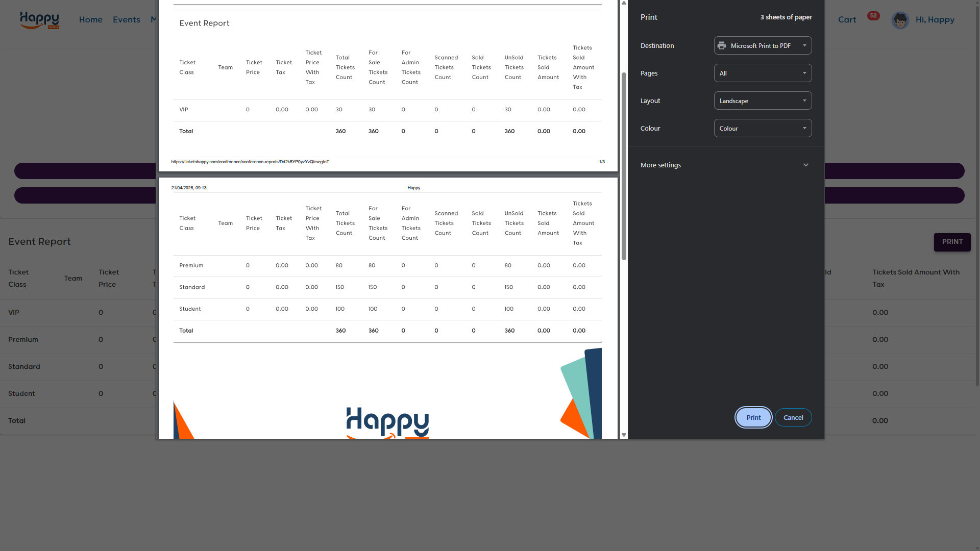This screenshot has height=551, width=980.
Task: Click the dropdown arrow on the Layout selector
Action: pos(805,101)
